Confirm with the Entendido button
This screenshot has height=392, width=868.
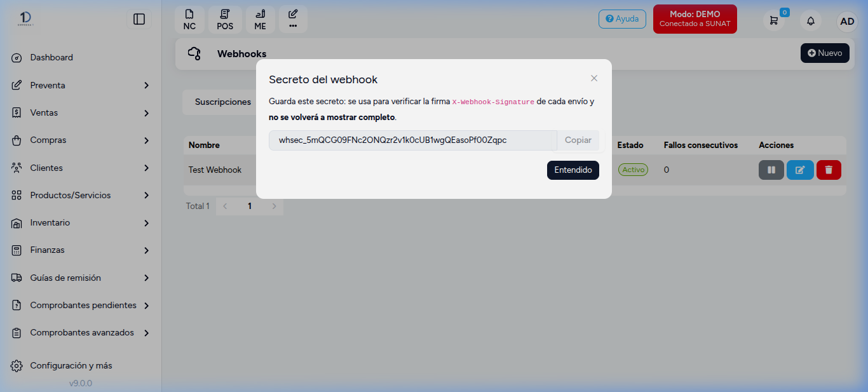tap(573, 170)
